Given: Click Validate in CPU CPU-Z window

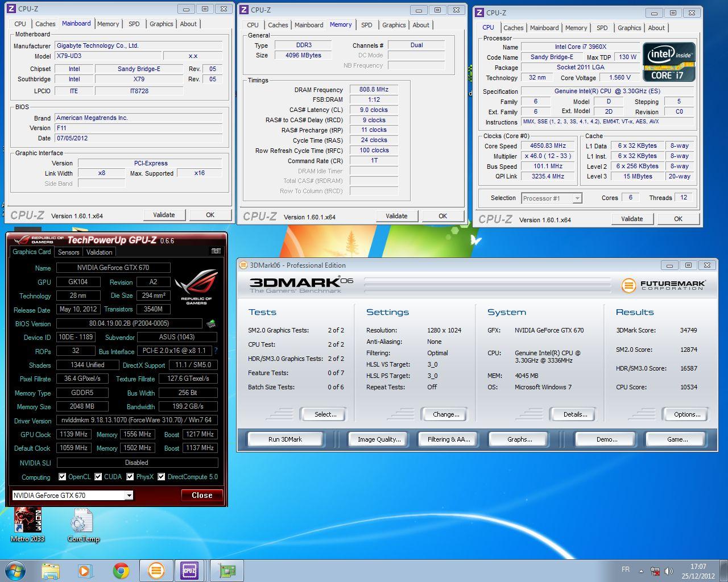Looking at the screenshot, I should click(x=632, y=219).
